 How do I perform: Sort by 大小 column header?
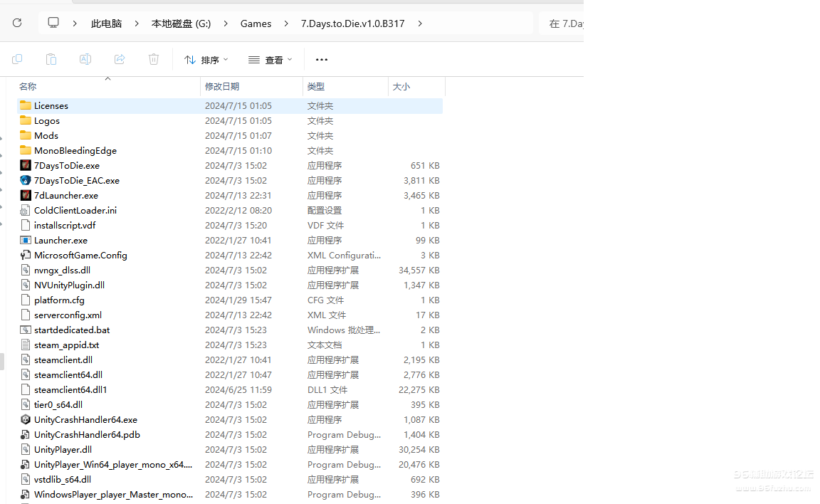point(401,87)
